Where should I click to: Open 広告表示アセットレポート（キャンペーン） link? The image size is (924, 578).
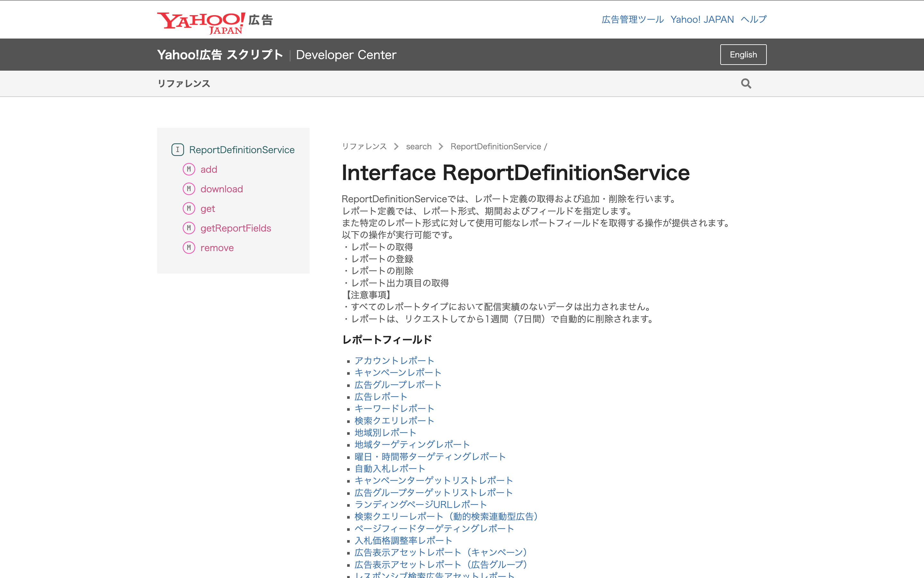[x=441, y=552]
